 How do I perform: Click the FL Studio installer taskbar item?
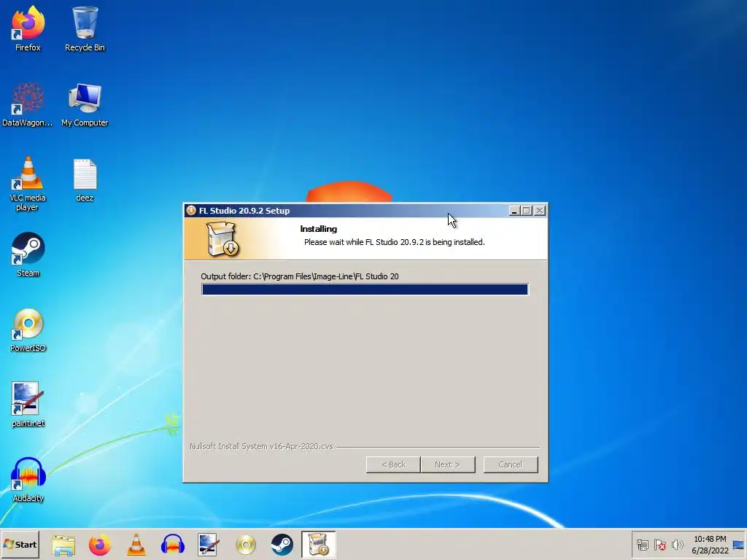point(318,544)
